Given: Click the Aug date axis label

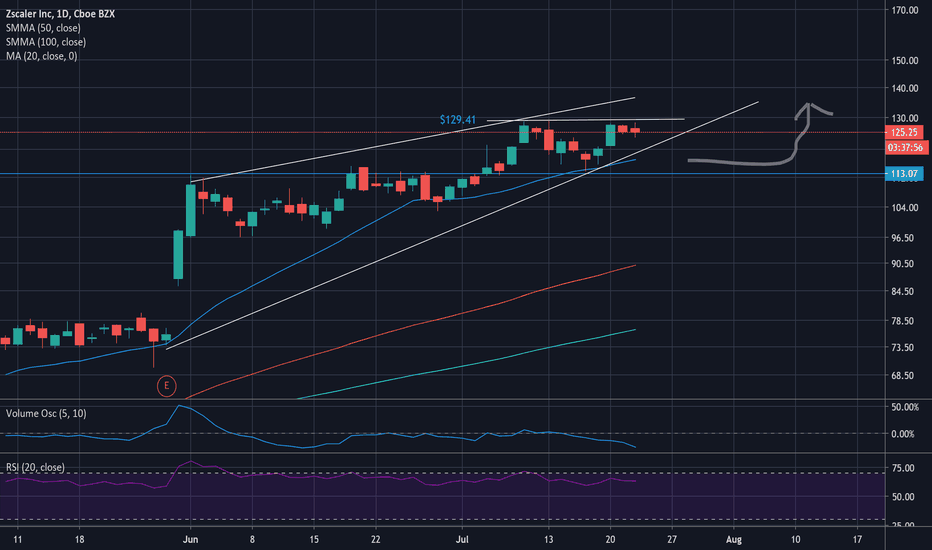Looking at the screenshot, I should (734, 540).
